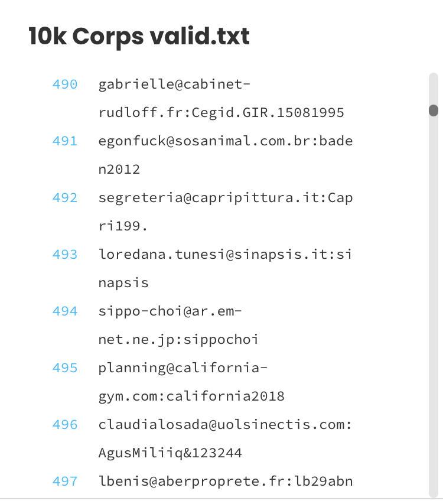Click line number 490 in the gutter

point(65,84)
